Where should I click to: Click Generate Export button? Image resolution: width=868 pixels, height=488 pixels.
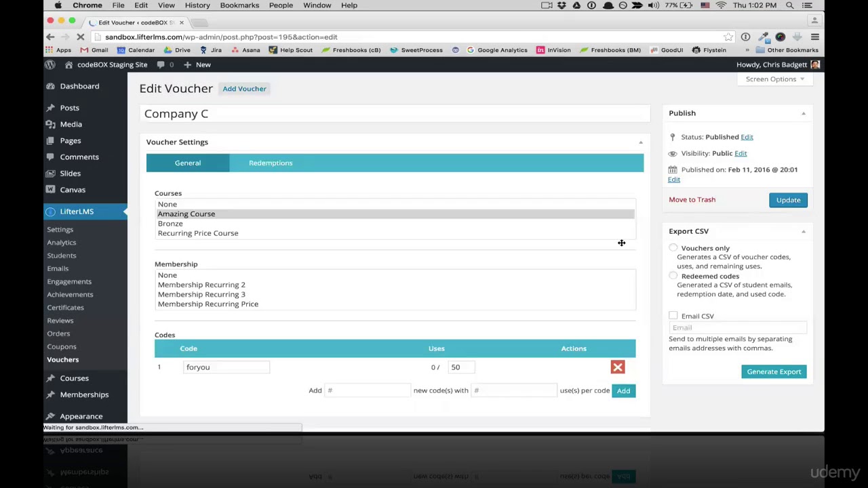tap(774, 371)
